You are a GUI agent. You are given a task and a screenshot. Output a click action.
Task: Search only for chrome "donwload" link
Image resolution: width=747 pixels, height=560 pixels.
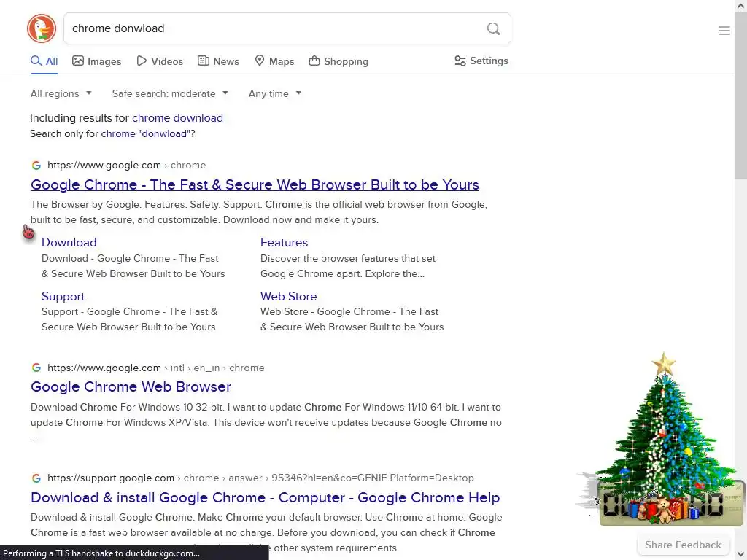pos(146,134)
